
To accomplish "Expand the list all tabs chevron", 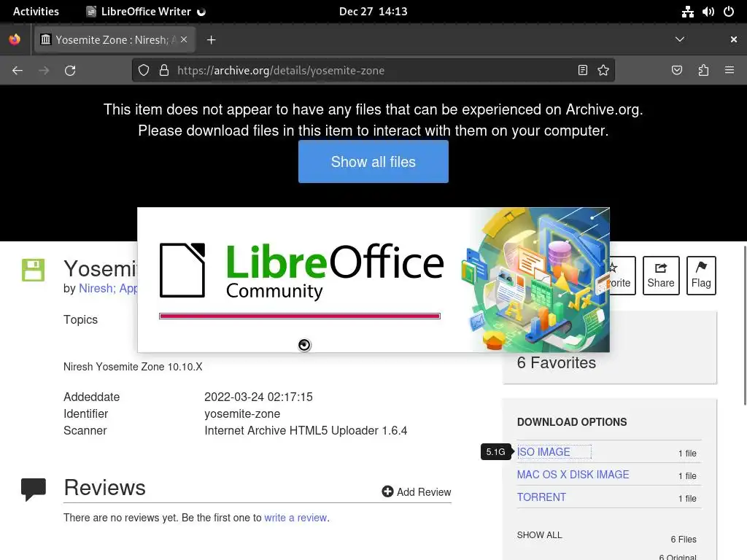I will [x=680, y=39].
